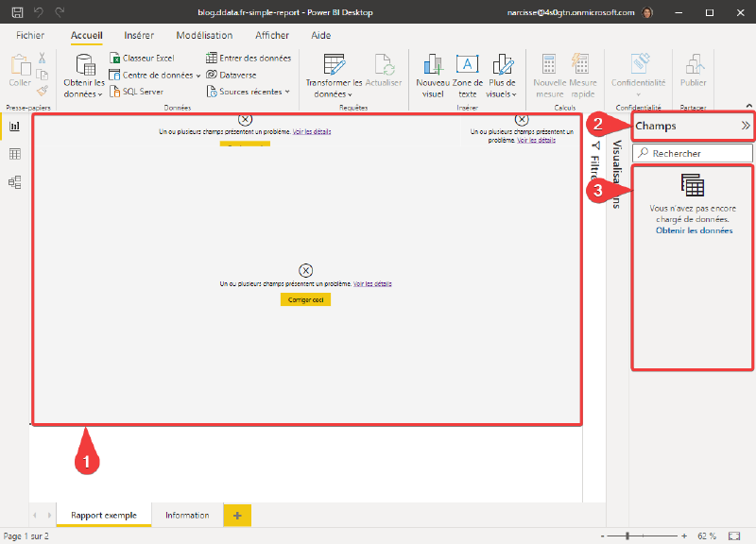Open Plus de visuels dropdown
The width and height of the screenshot is (756, 544).
point(502,76)
